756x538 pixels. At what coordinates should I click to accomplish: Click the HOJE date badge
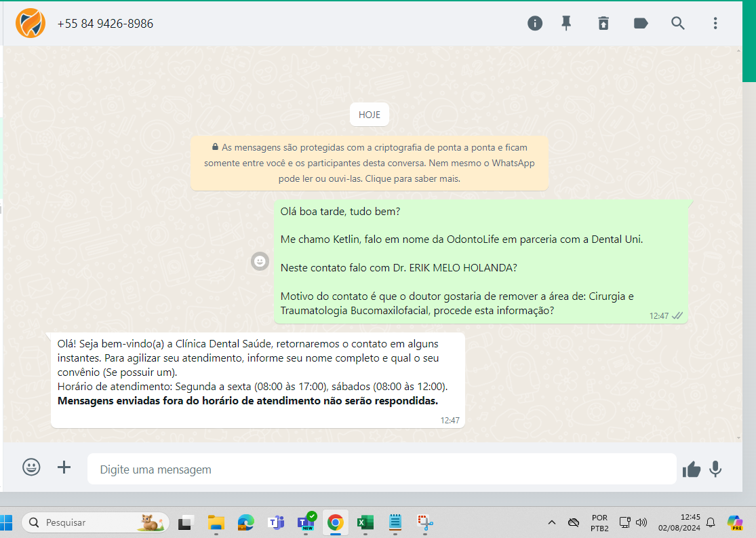370,115
